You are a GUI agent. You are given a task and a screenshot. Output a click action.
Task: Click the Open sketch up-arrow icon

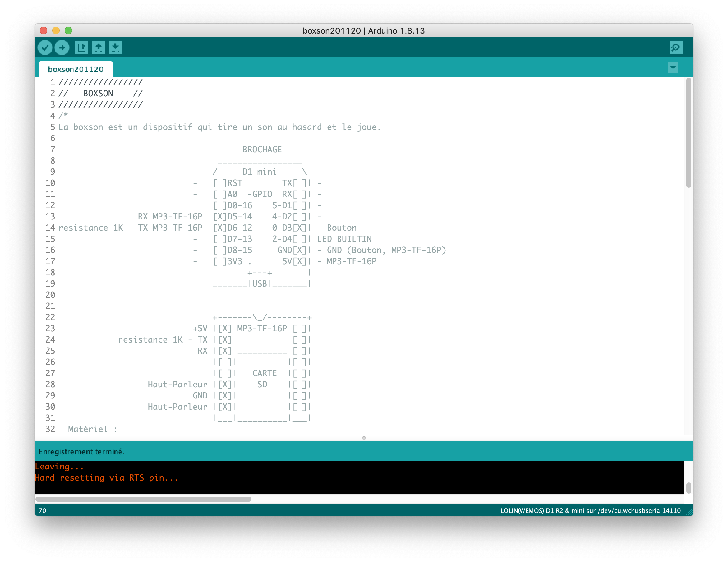tap(98, 48)
